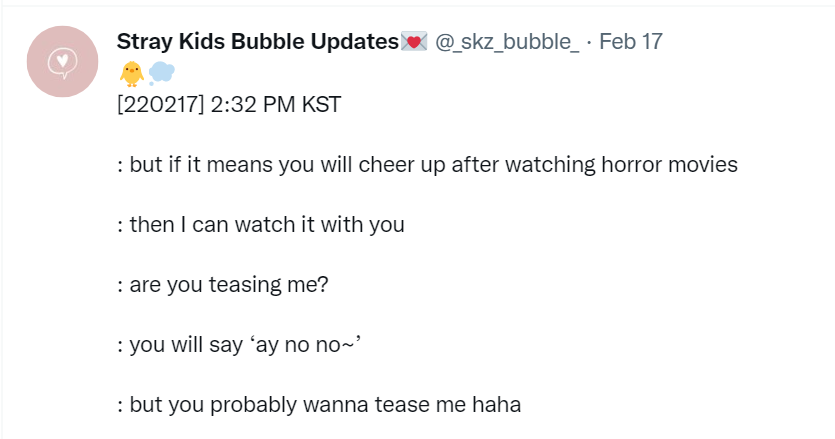Image resolution: width=835 pixels, height=439 pixels.
Task: Click the separator dot before Feb 17
Action: coord(589,42)
